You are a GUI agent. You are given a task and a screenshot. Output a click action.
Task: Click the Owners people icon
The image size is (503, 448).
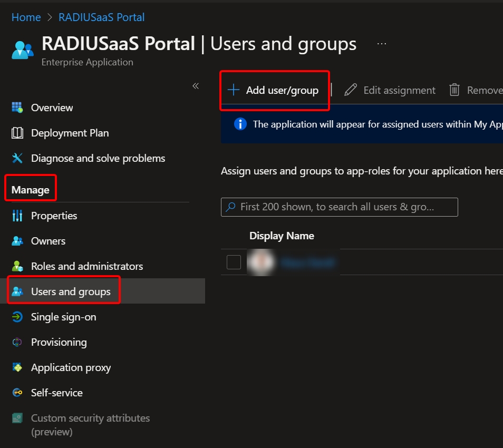(x=17, y=241)
